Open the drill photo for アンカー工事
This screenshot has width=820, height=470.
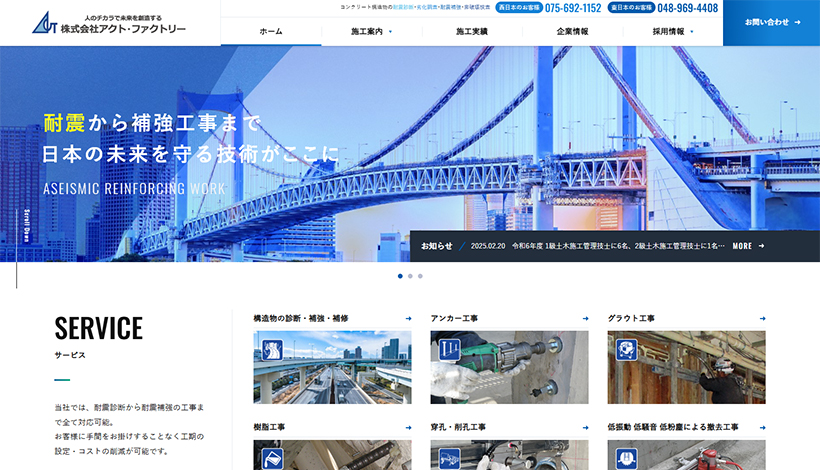click(x=509, y=367)
